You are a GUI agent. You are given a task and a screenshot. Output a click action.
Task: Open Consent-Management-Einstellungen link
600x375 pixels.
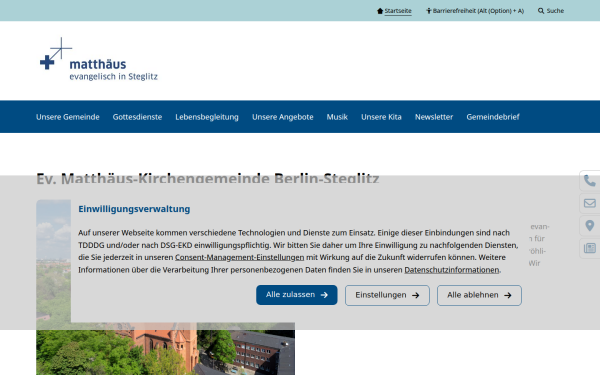pyautogui.click(x=240, y=258)
